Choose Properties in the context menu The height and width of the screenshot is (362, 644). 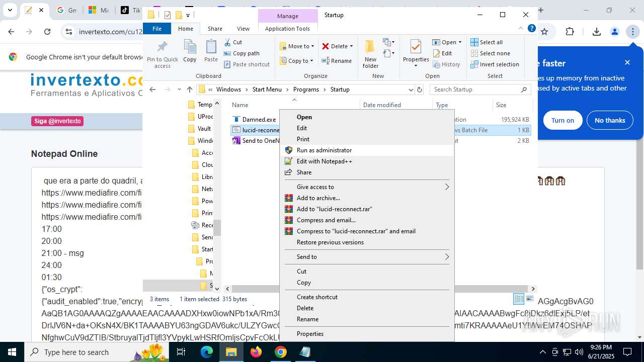coord(367,334)
